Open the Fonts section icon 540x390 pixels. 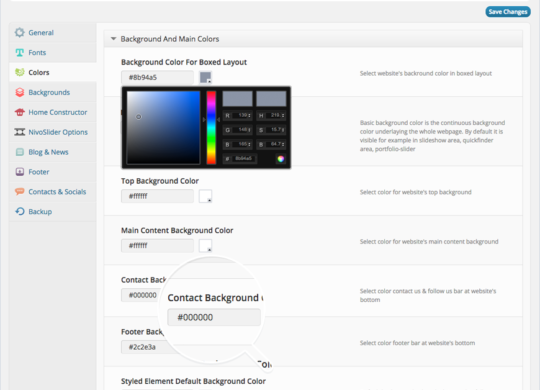coord(20,52)
